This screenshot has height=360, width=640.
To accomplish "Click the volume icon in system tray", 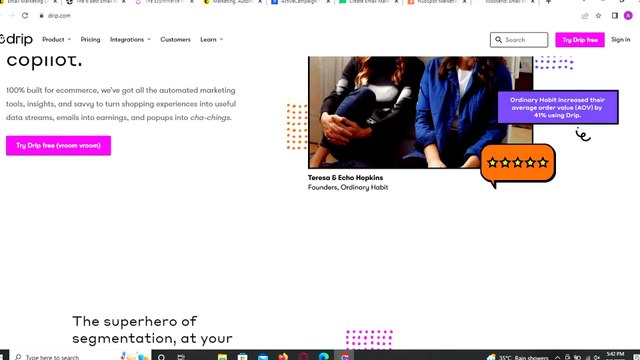I will click(596, 357).
